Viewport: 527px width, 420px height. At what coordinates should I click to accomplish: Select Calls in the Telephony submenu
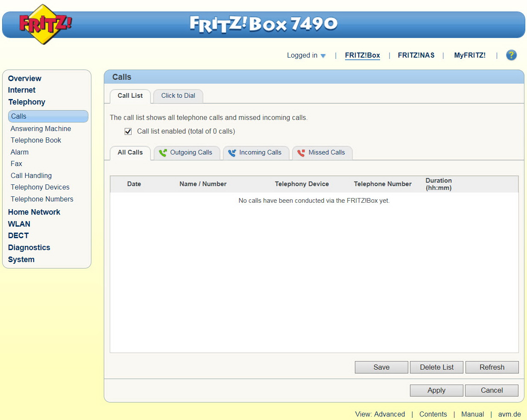tap(48, 116)
